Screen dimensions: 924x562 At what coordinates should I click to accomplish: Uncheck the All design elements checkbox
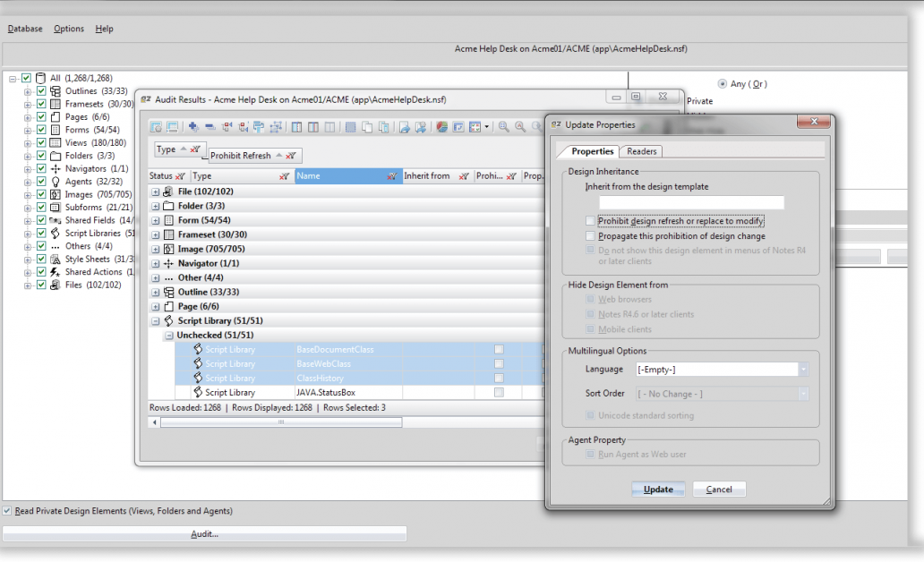[x=26, y=79]
